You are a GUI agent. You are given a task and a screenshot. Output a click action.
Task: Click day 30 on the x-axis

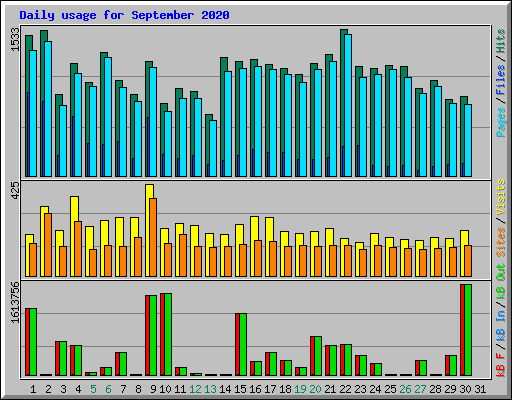click(x=465, y=389)
